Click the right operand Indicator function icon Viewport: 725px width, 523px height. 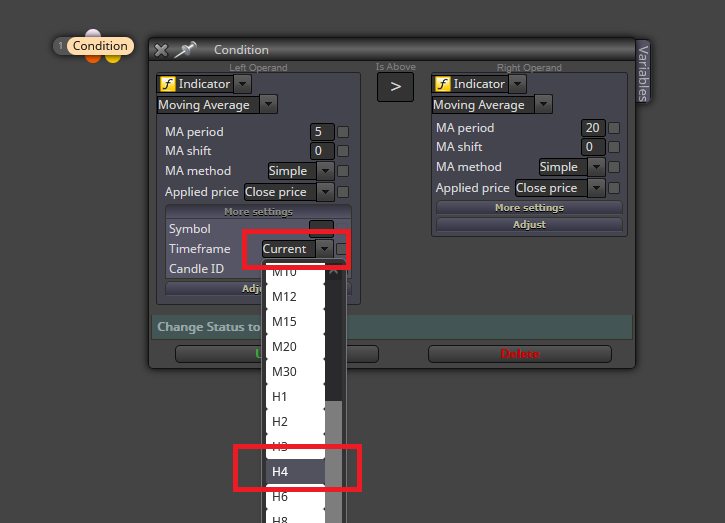click(x=442, y=84)
